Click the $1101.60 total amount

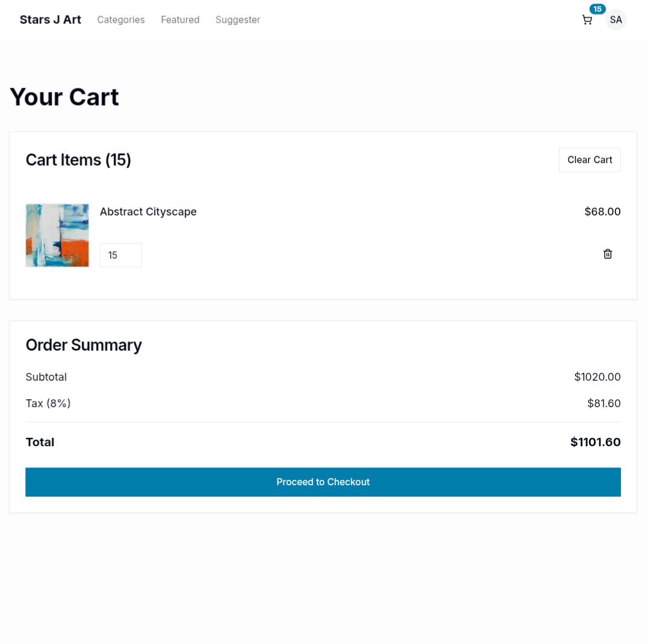(596, 442)
